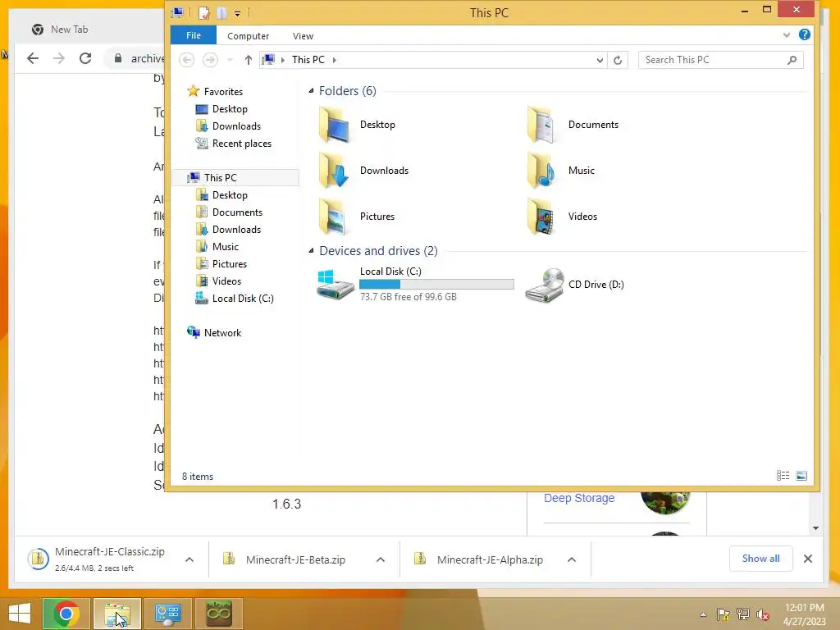Switch to details view icon in status bar
This screenshot has width=840, height=630.
(783, 476)
